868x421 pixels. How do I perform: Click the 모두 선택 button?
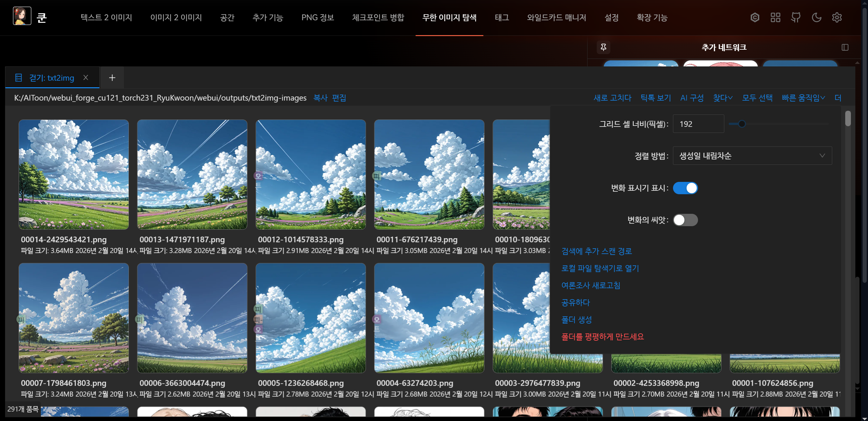(x=757, y=98)
